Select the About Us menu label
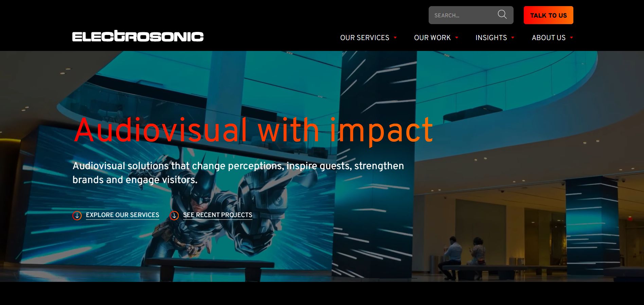Viewport: 644px width, 305px height. (x=548, y=38)
